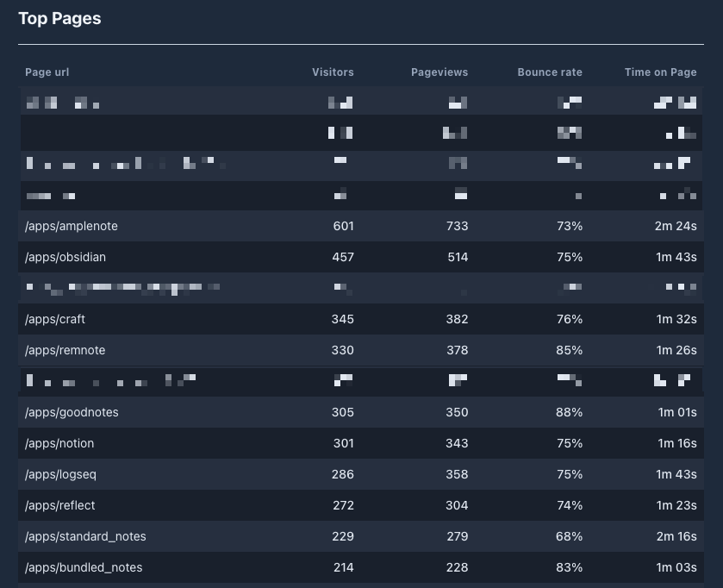Click notion's 75% bounce rate
The width and height of the screenshot is (723, 588).
click(x=570, y=443)
